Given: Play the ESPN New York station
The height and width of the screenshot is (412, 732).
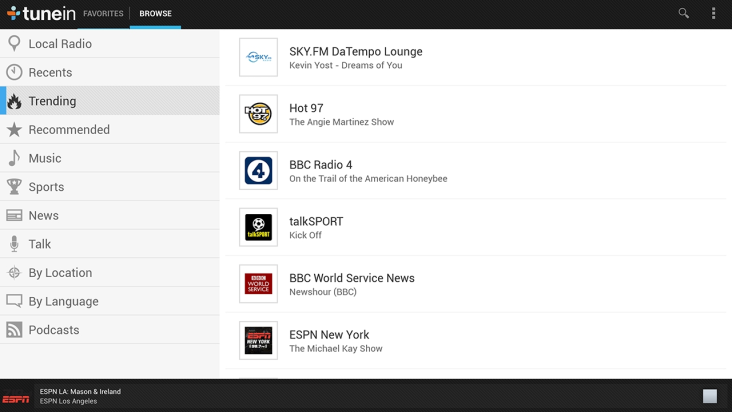Looking at the screenshot, I should point(476,341).
